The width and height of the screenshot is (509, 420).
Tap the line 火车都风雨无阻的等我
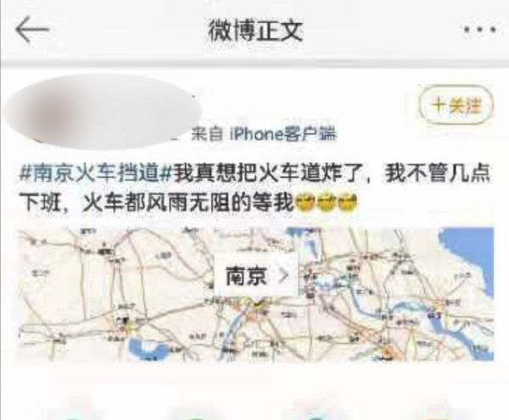[188, 203]
